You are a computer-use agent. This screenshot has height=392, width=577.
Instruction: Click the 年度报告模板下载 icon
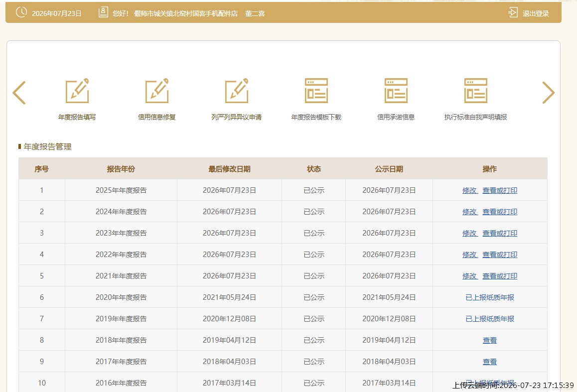(316, 91)
